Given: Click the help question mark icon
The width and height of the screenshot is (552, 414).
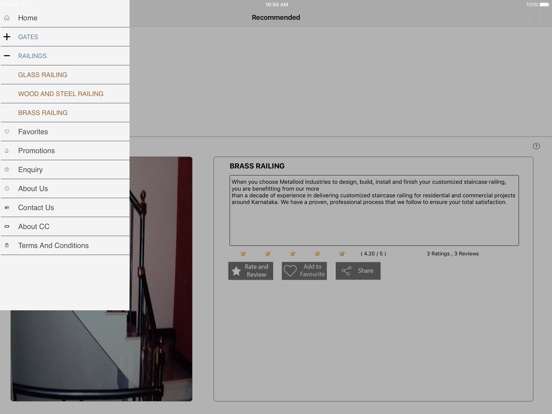Looking at the screenshot, I should tap(536, 146).
